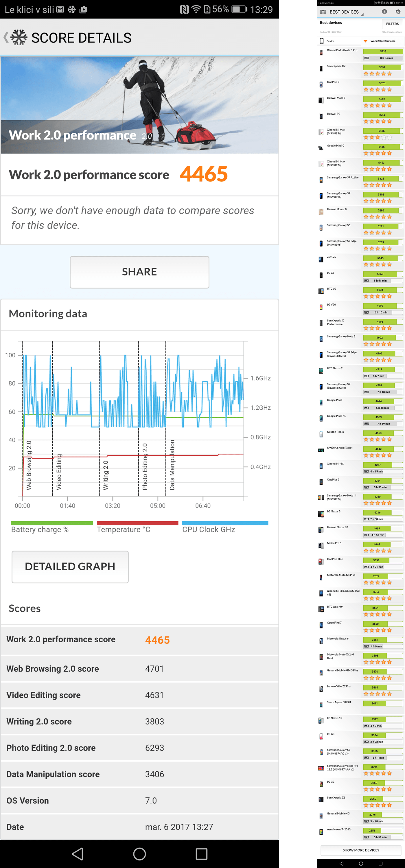Image resolution: width=405 pixels, height=868 pixels.
Task: Open the HTC Nexus 9 entry
Action: click(360, 372)
